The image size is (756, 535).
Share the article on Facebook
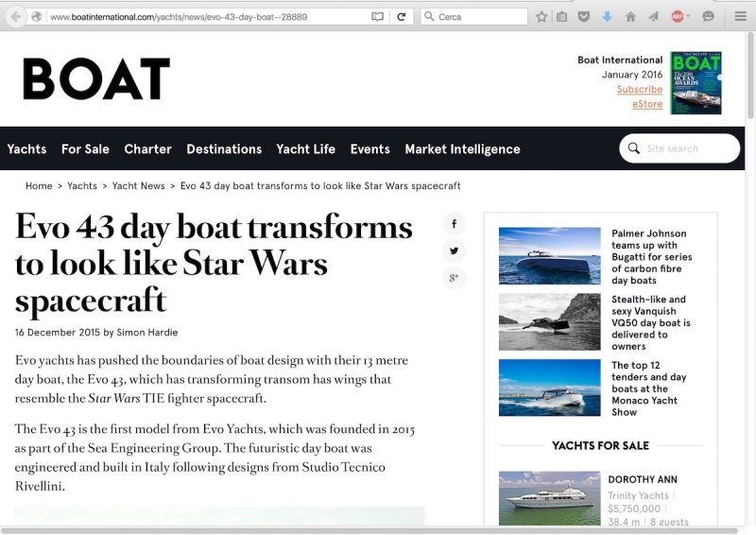[x=454, y=224]
